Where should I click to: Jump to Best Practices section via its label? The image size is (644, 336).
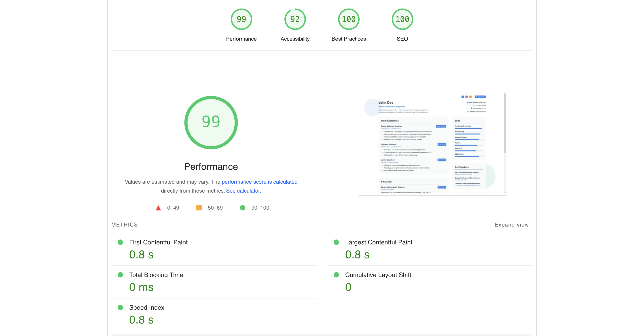349,39
